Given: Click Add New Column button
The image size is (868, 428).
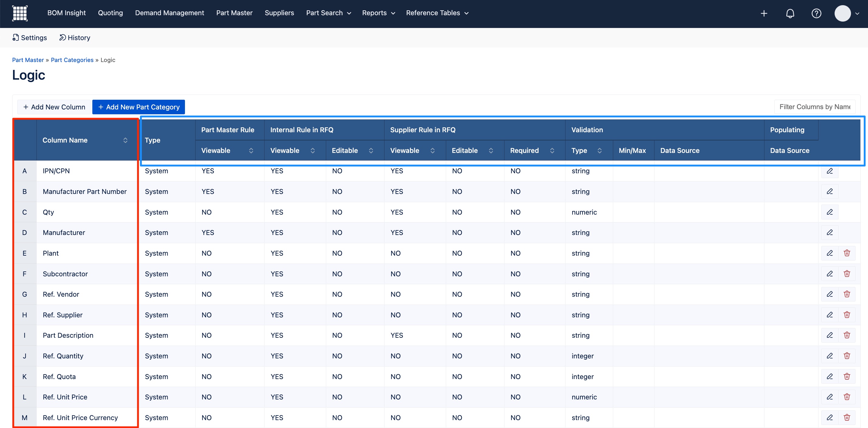Looking at the screenshot, I should click(x=54, y=107).
